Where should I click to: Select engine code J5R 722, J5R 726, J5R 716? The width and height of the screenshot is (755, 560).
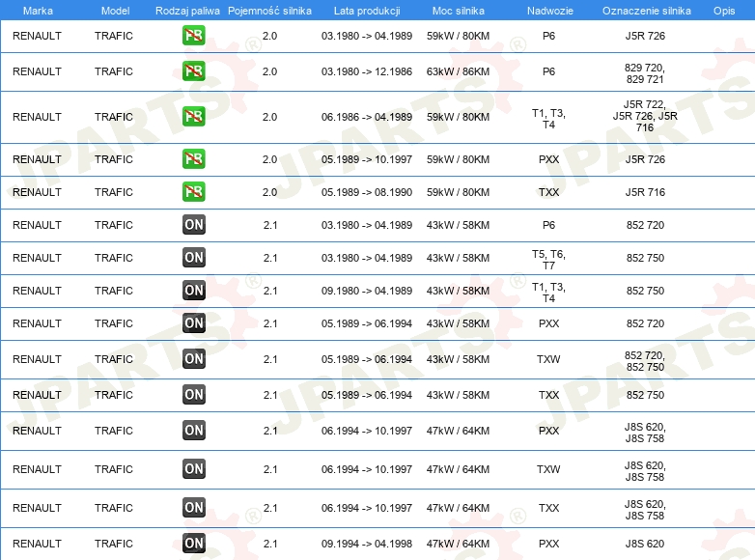pyautogui.click(x=645, y=116)
